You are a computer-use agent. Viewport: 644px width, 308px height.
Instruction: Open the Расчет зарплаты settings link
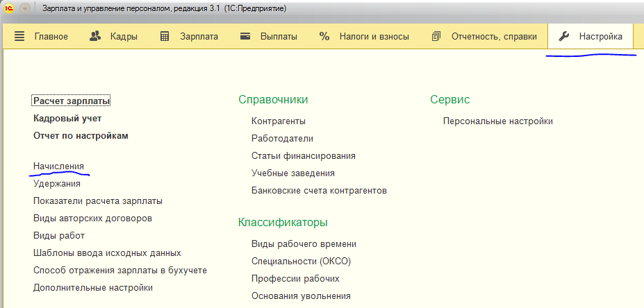[72, 101]
